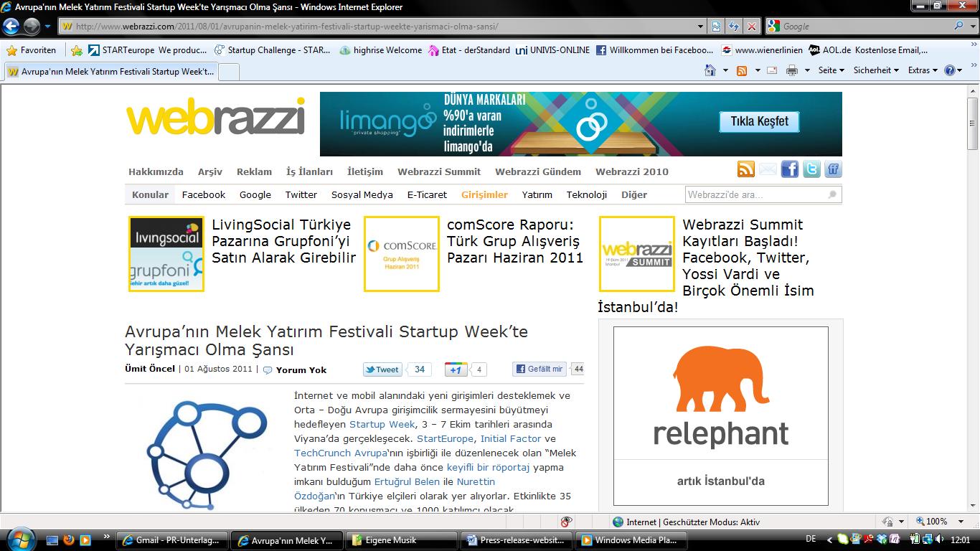The image size is (980, 551).
Task: Open the Girişimler category menu item
Action: point(484,194)
